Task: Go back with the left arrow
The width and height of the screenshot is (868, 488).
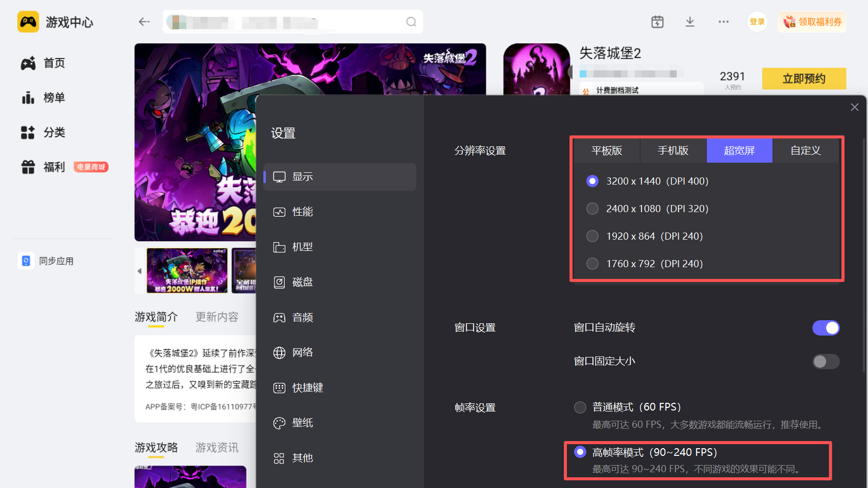Action: [144, 22]
